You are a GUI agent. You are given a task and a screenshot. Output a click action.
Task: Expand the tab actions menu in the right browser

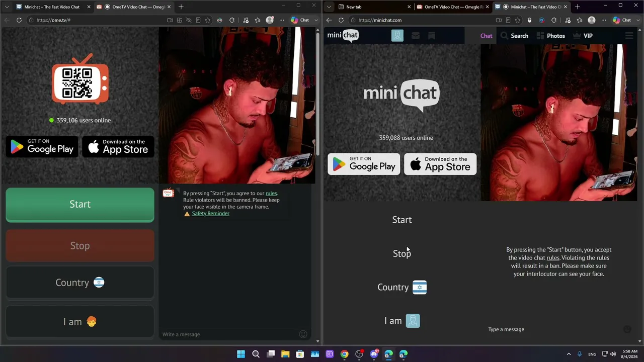tap(329, 7)
